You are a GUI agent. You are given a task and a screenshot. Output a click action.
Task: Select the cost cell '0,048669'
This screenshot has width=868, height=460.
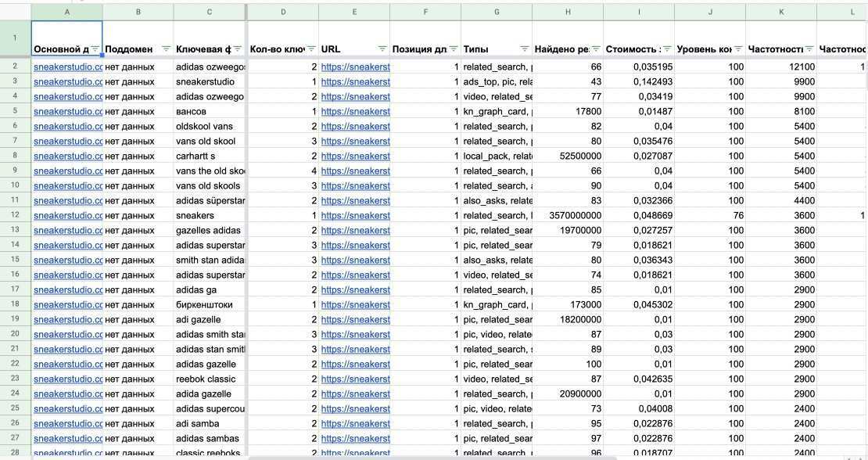coord(639,215)
